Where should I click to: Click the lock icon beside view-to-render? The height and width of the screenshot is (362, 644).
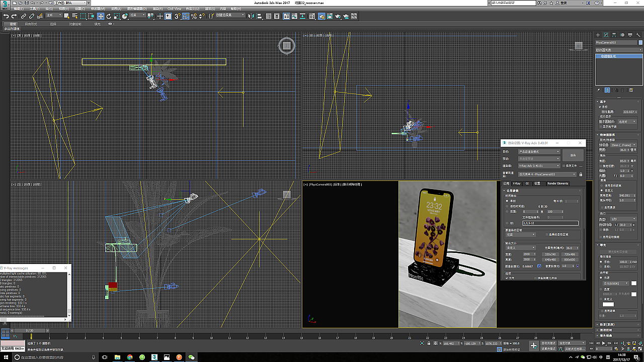coord(581,174)
